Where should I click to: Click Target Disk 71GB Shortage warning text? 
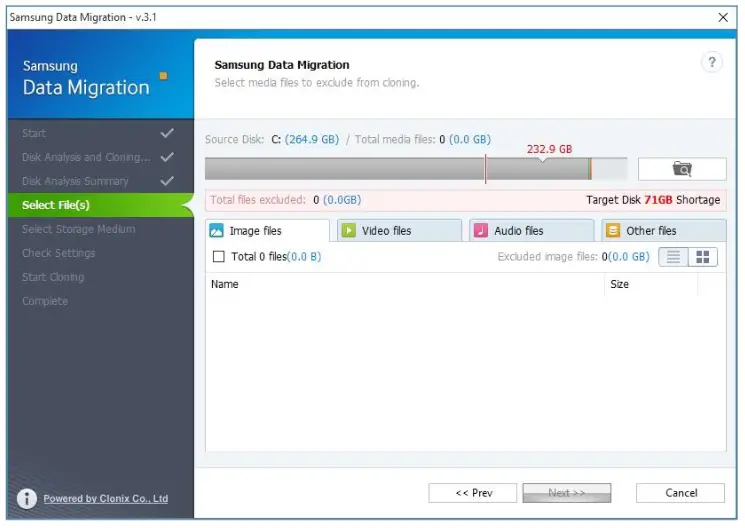click(x=653, y=200)
